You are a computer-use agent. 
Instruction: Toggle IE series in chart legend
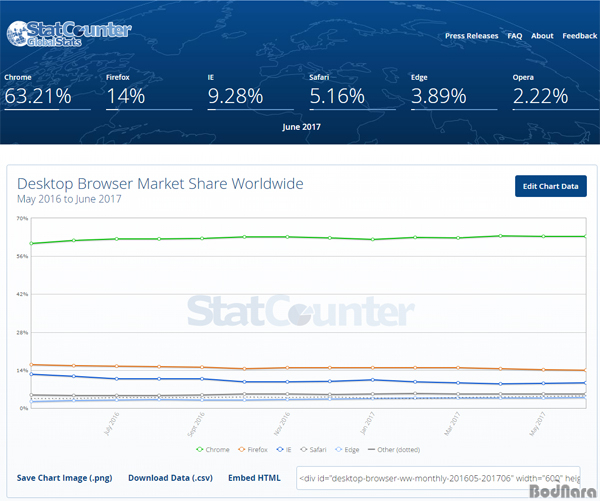tap(284, 449)
